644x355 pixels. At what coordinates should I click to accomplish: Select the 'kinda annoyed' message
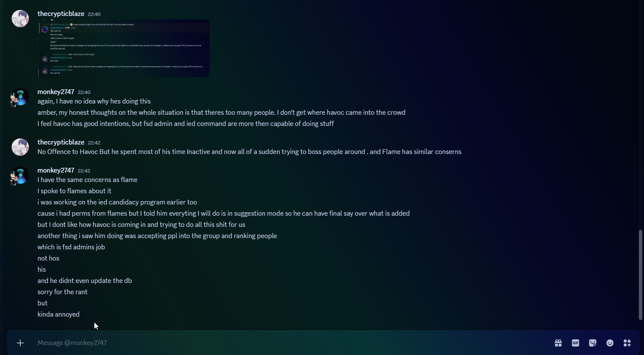pyautogui.click(x=59, y=314)
